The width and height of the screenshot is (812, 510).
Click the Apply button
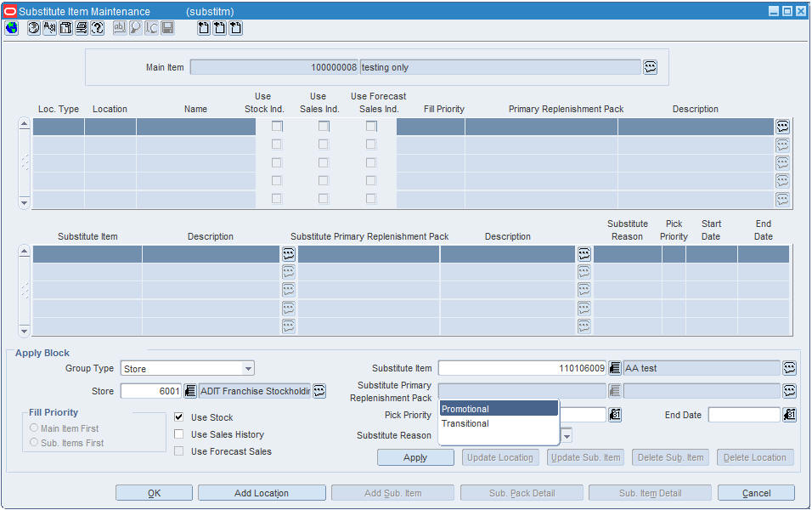click(x=415, y=457)
